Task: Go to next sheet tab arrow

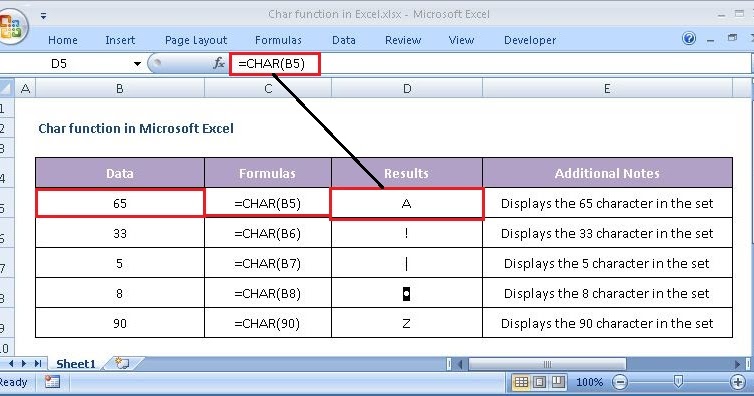Action: tap(24, 364)
